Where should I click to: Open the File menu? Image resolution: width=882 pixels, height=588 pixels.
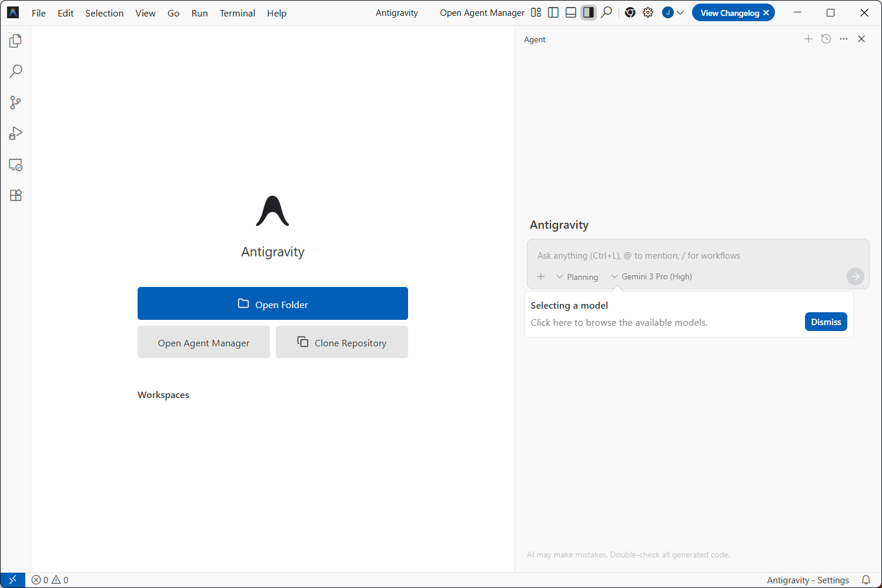coord(39,13)
